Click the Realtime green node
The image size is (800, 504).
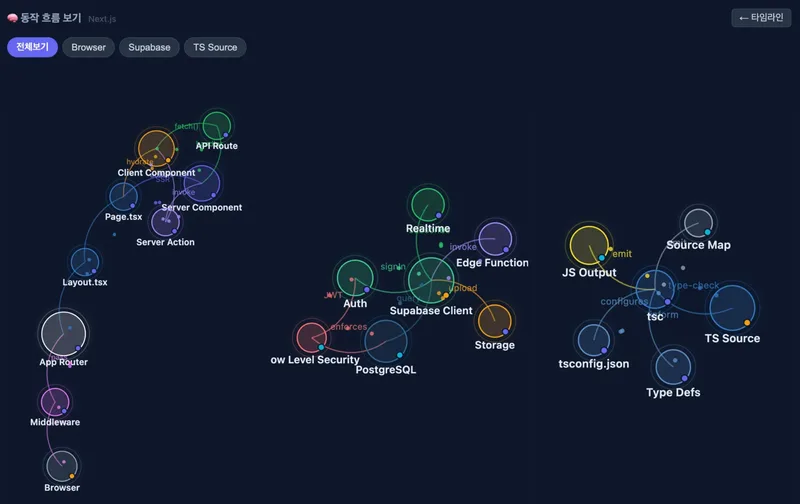[x=428, y=205]
